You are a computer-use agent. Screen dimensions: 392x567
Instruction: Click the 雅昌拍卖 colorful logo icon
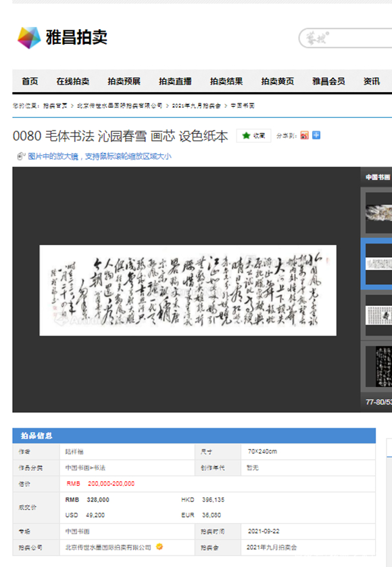29,38
